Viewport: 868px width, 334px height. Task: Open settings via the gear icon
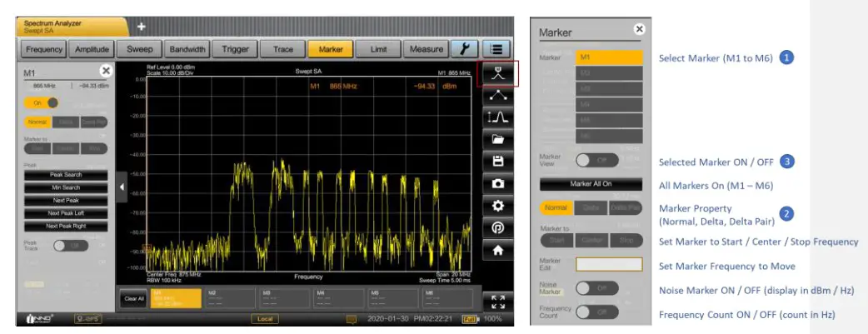tap(497, 206)
